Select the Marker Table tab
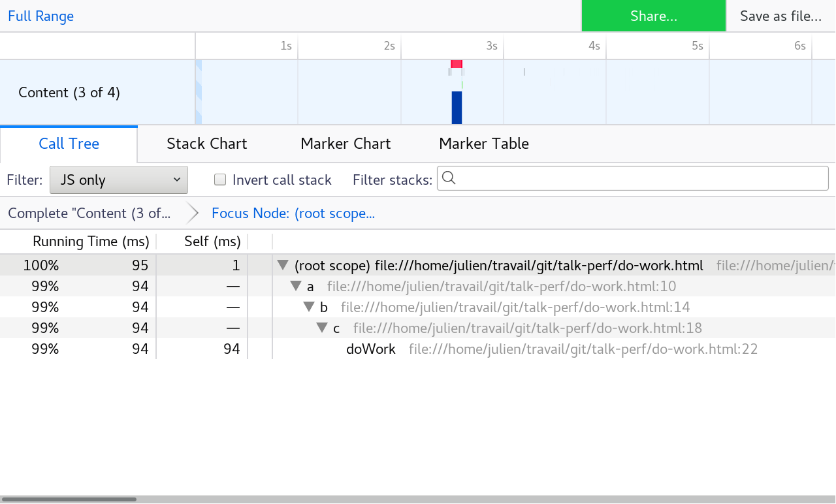The width and height of the screenshot is (836, 504). [x=483, y=144]
